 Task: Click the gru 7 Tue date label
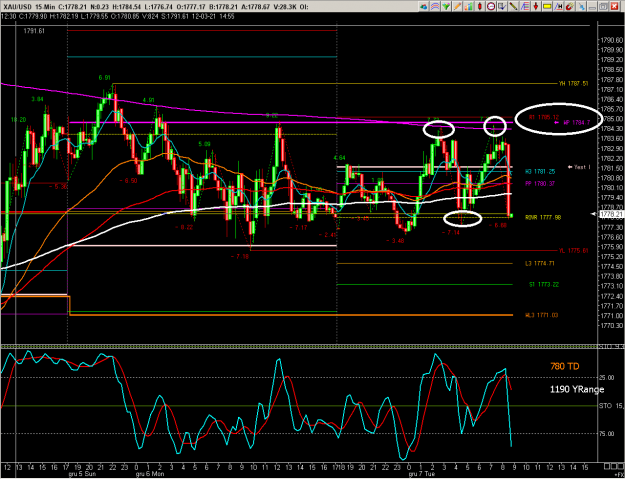click(x=422, y=474)
